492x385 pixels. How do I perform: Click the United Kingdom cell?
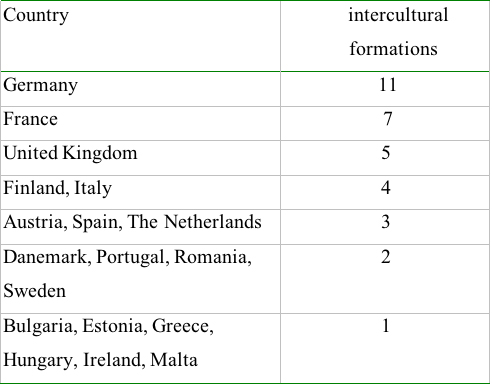click(140, 158)
